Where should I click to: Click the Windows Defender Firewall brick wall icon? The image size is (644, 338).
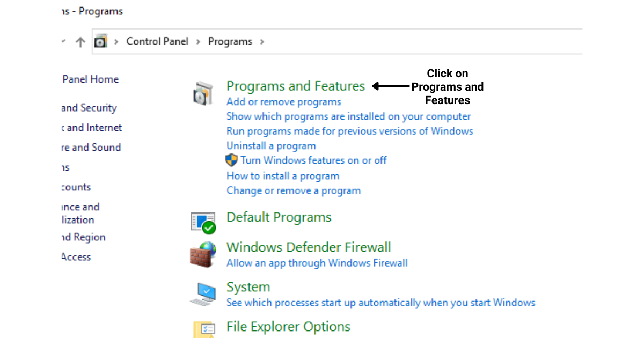(x=203, y=254)
